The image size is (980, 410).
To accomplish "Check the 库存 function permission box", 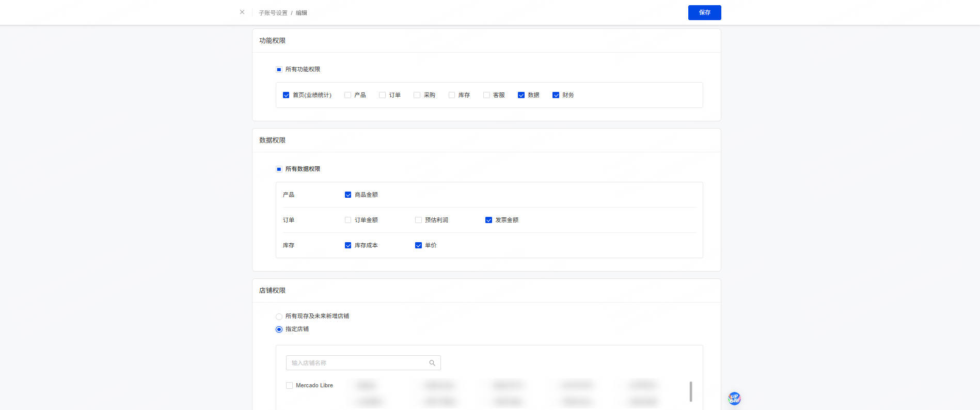I will pos(452,95).
